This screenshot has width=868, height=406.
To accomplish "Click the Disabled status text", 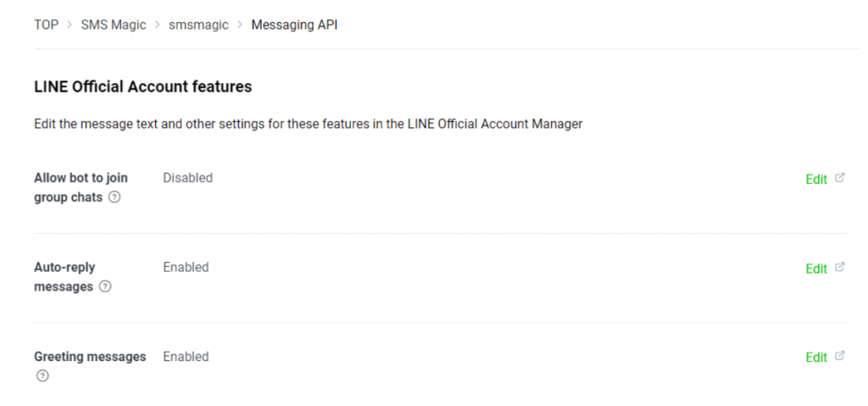I will (x=187, y=178).
